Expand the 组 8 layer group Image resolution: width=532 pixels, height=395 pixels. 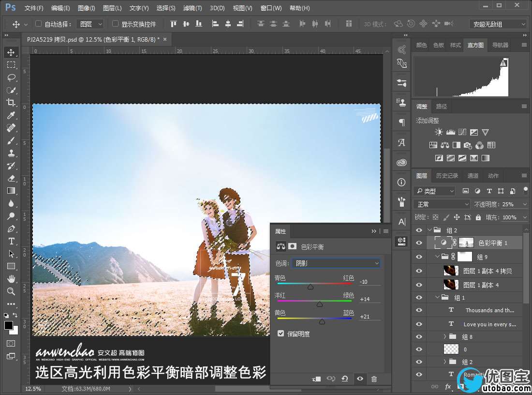445,336
